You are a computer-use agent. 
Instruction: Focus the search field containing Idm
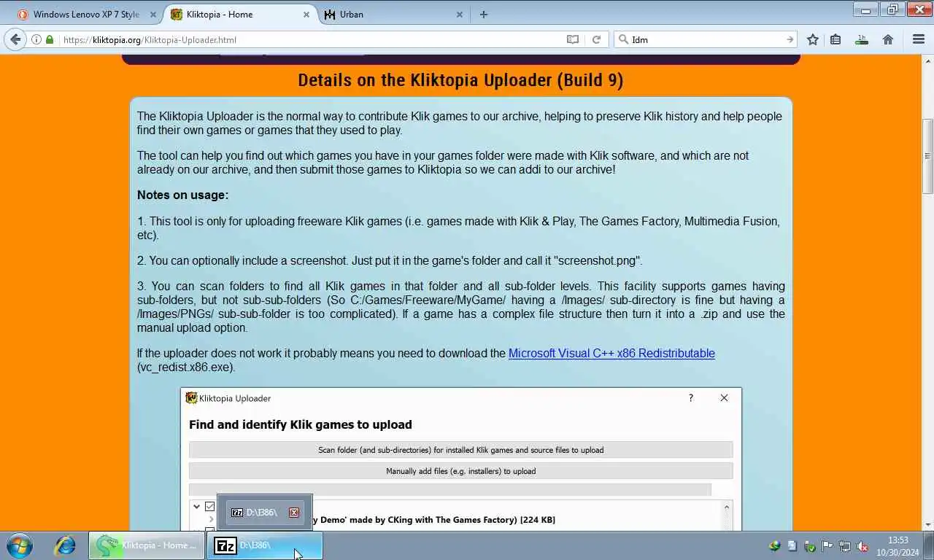(x=706, y=39)
